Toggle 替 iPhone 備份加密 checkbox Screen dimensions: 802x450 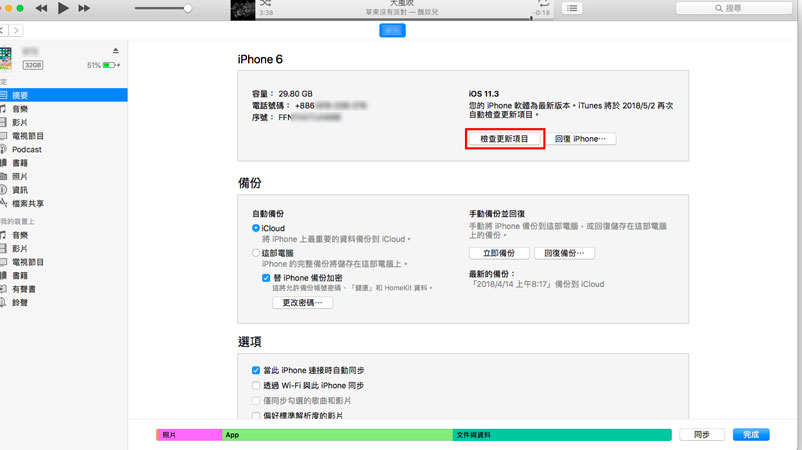(x=266, y=278)
